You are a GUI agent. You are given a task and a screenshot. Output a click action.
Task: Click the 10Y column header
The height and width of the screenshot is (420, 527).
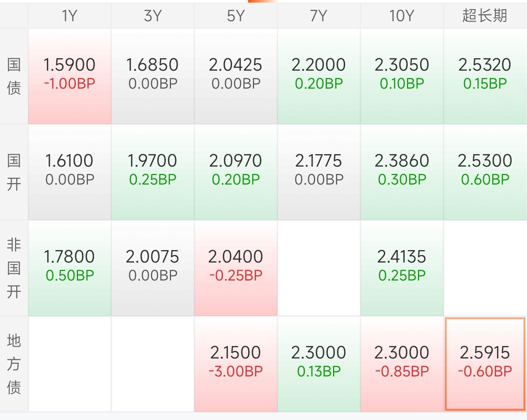[402, 16]
